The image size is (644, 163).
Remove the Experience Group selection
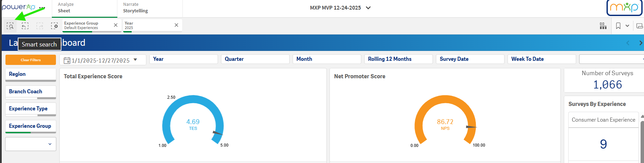(x=116, y=25)
